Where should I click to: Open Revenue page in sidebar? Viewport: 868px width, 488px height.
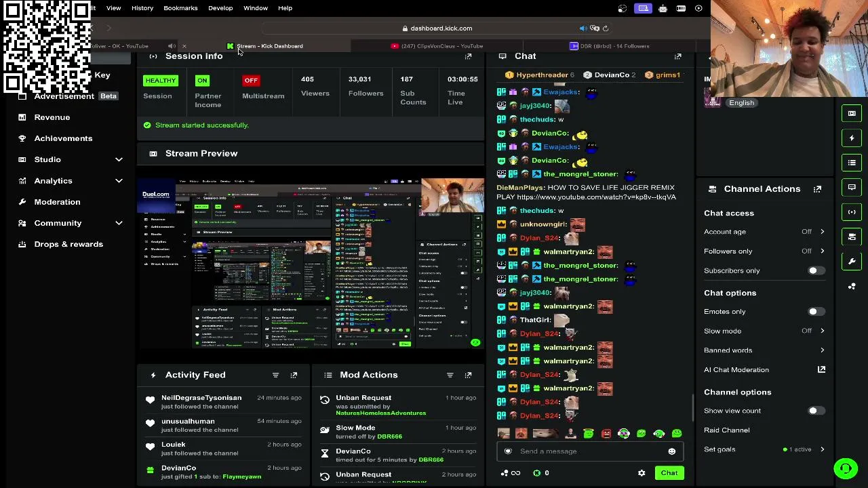point(52,117)
